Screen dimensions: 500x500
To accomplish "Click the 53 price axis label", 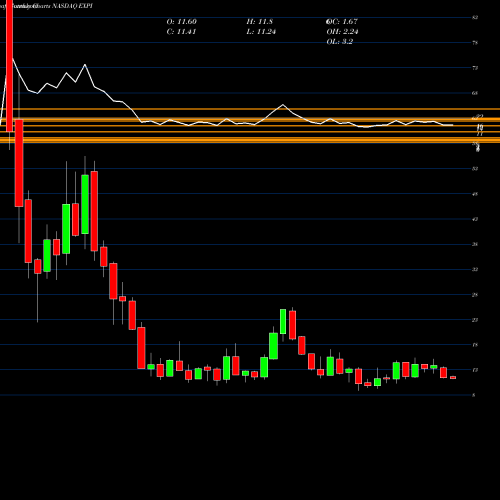I will coord(475,169).
